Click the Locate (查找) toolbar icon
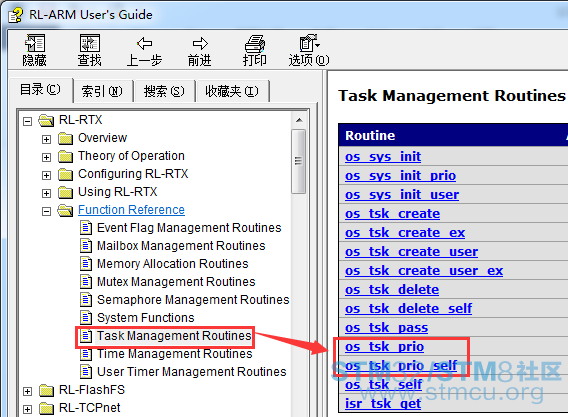 click(x=89, y=43)
